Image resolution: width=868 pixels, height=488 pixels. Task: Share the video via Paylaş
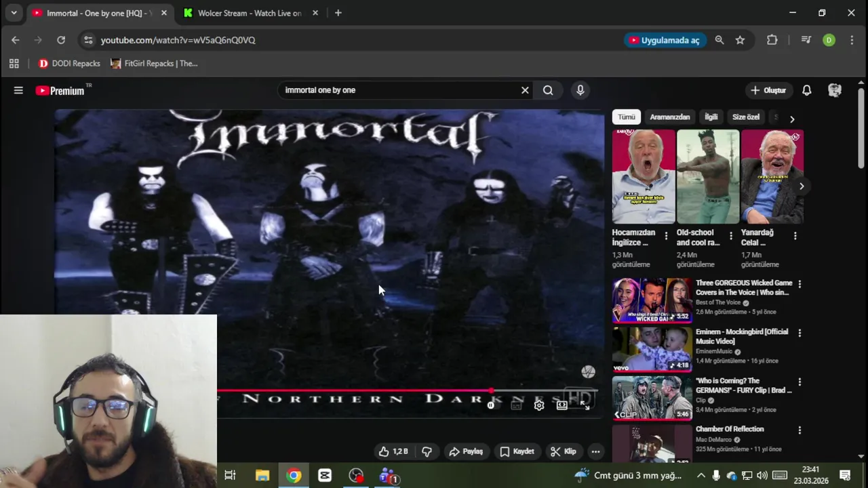tap(467, 451)
